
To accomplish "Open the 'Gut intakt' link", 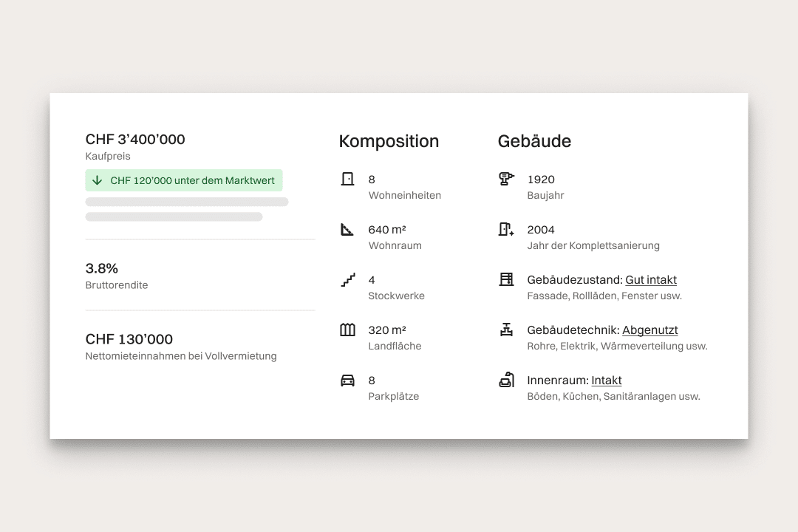I will click(650, 280).
